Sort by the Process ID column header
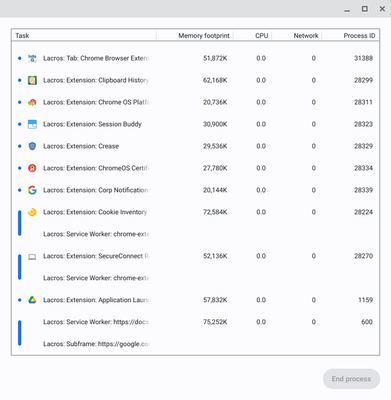 pos(350,36)
